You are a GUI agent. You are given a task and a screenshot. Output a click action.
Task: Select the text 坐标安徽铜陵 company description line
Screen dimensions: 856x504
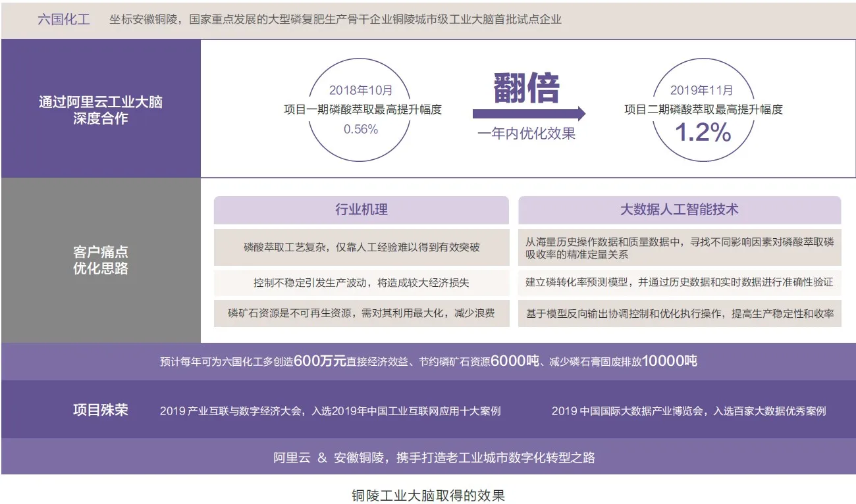(x=335, y=19)
